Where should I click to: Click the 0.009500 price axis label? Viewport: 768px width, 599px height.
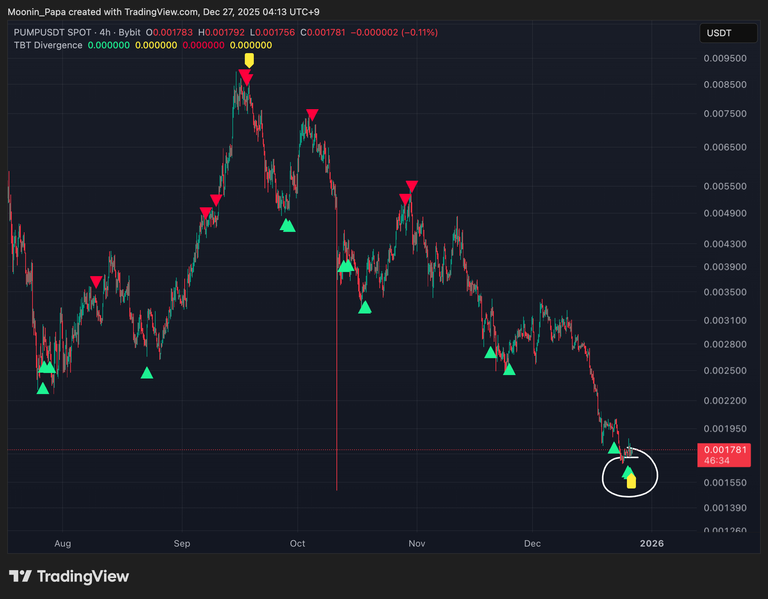727,59
